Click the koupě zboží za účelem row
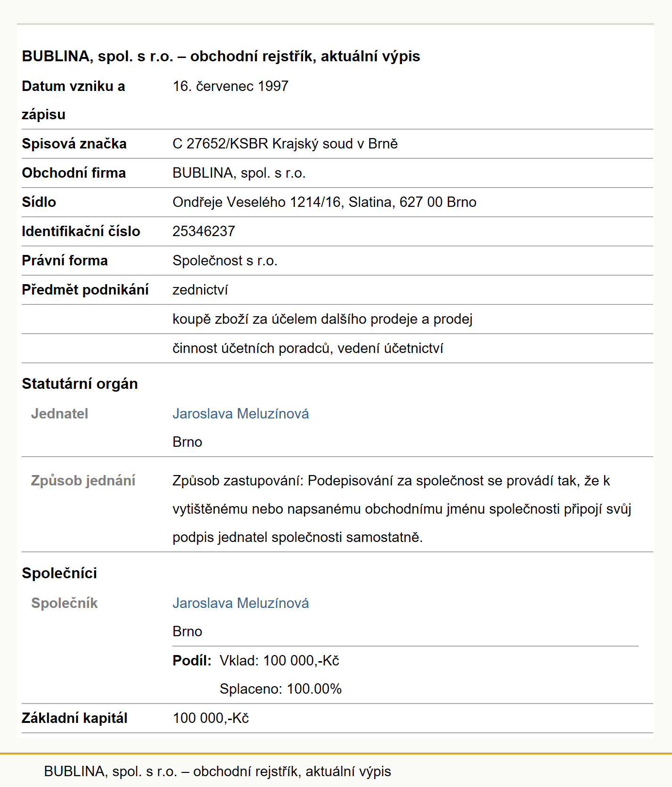The width and height of the screenshot is (672, 787). click(337, 319)
